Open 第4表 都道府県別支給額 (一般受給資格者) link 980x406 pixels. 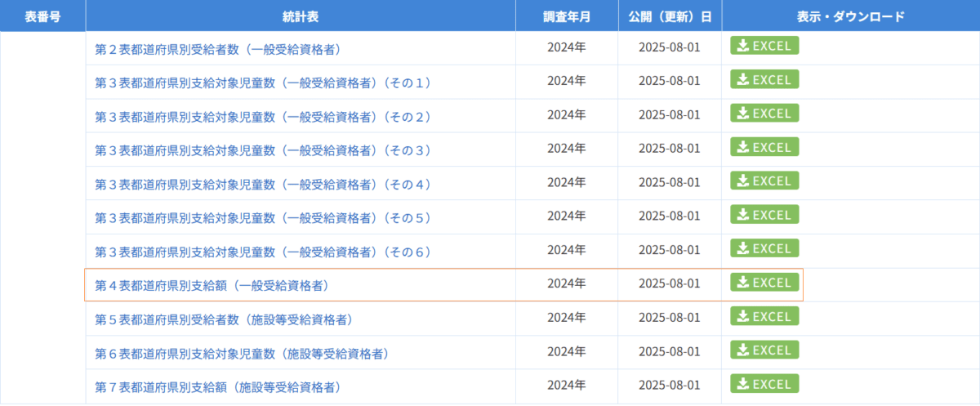[x=212, y=286]
